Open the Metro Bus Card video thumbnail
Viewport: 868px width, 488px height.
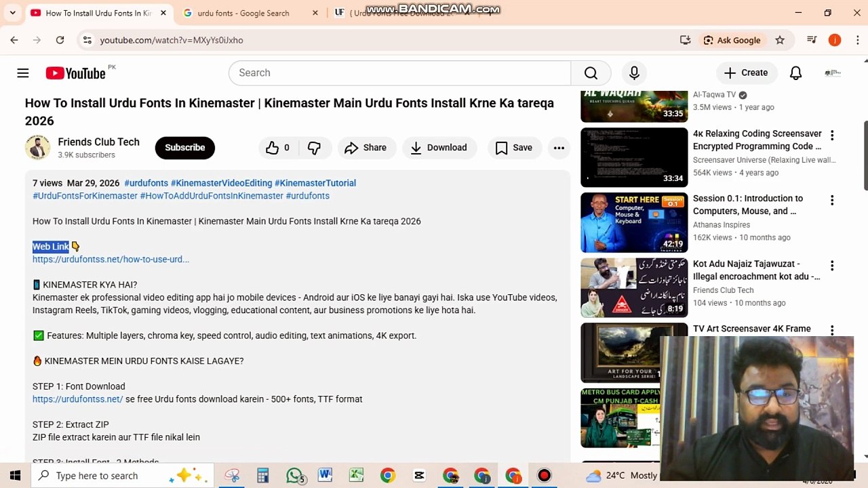(x=620, y=418)
